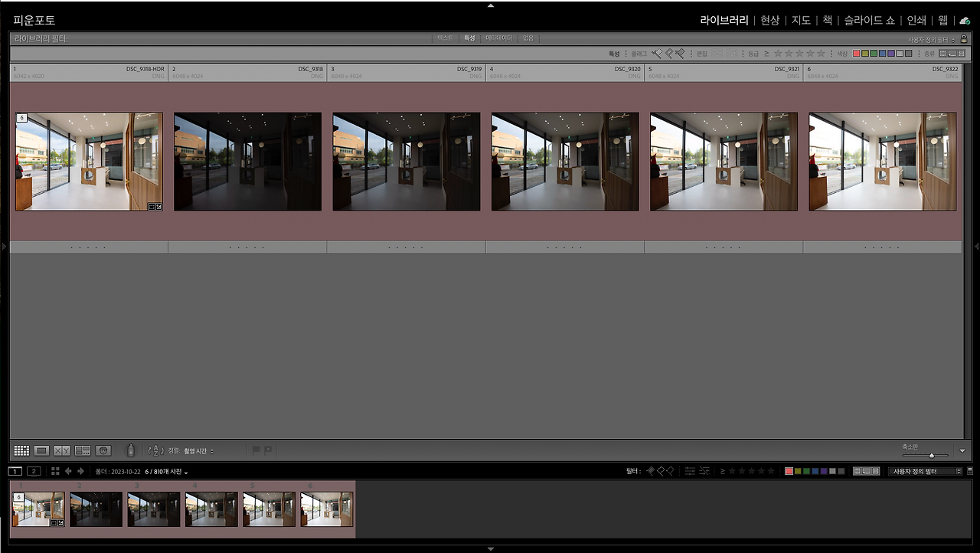This screenshot has width=980, height=553.
Task: Reverse sort direction with the A-Z icon
Action: click(155, 451)
